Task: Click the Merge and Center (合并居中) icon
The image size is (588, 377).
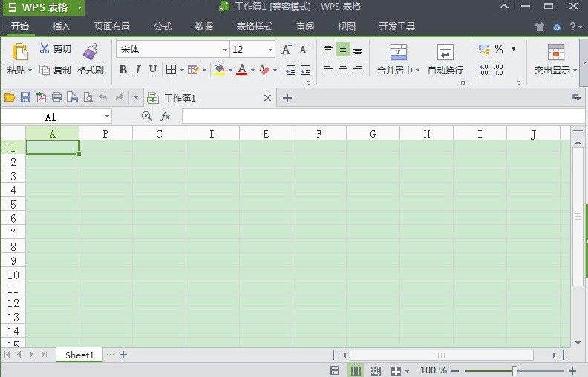Action: (x=399, y=51)
